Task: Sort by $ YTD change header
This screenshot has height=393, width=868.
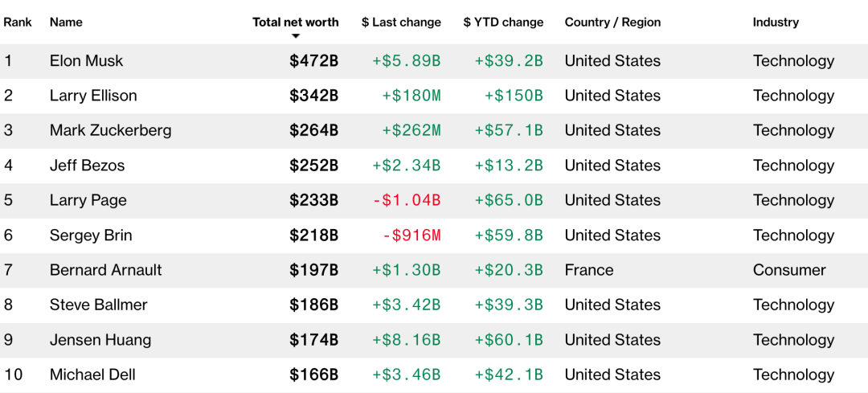Action: [x=503, y=23]
